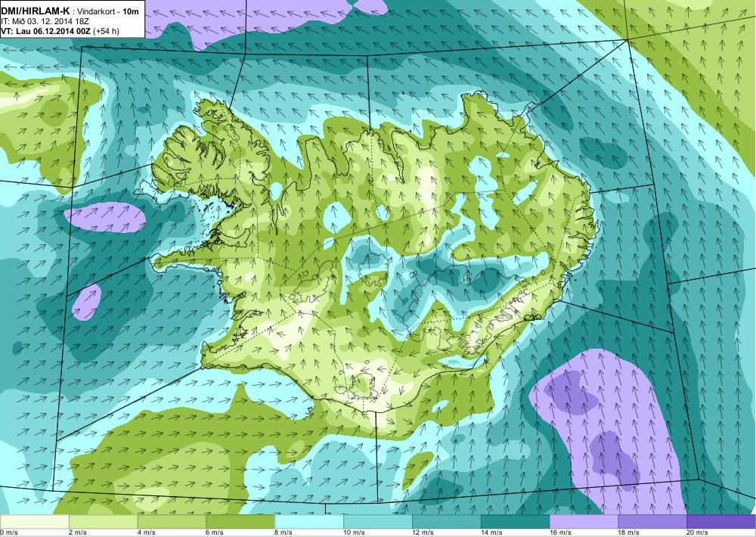Click the 14–16 m/s dark teal legend swatch
The height and width of the screenshot is (537, 756).
tap(515, 522)
